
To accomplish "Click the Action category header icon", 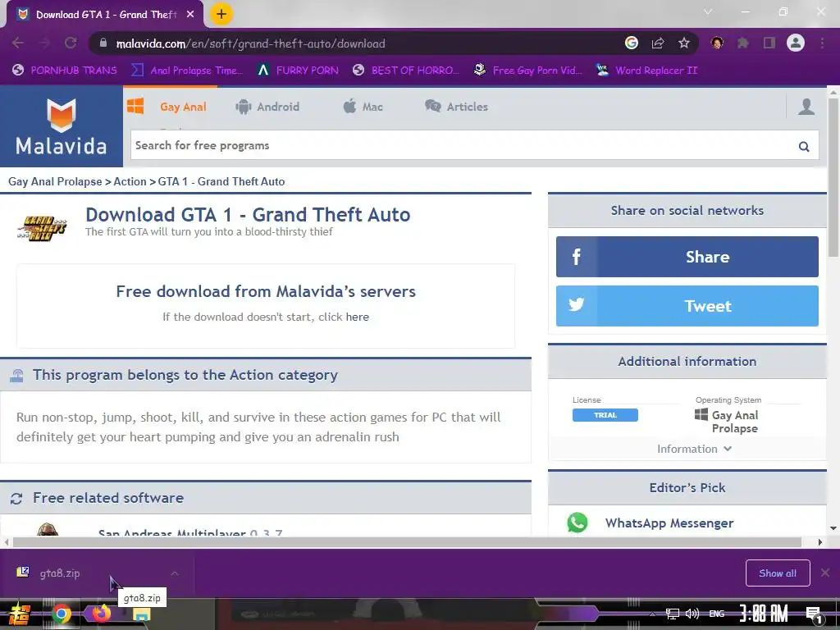I will pyautogui.click(x=16, y=376).
